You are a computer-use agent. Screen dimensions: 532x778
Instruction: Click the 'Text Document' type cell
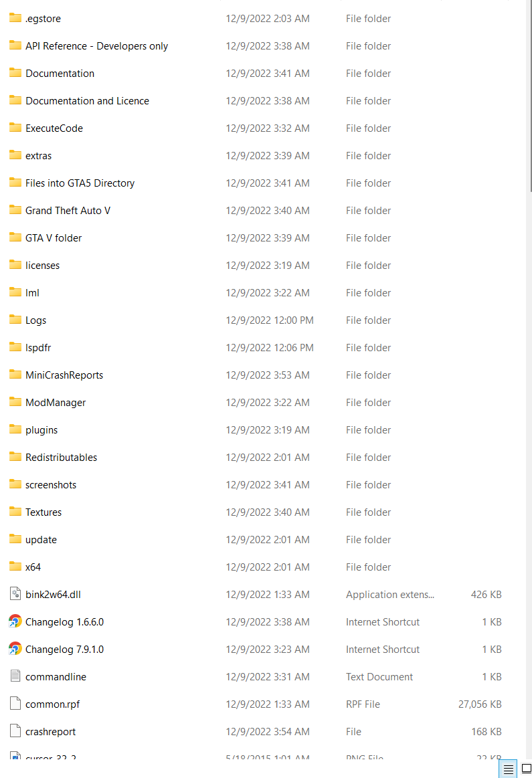[379, 677]
